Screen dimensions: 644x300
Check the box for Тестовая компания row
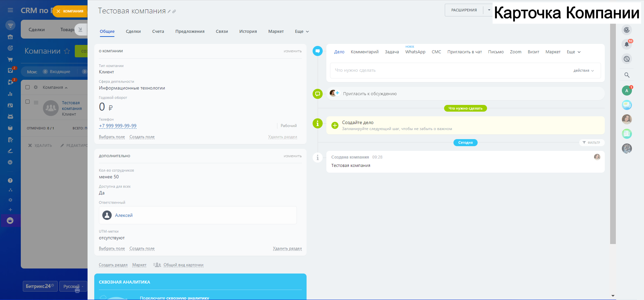pos(28,102)
